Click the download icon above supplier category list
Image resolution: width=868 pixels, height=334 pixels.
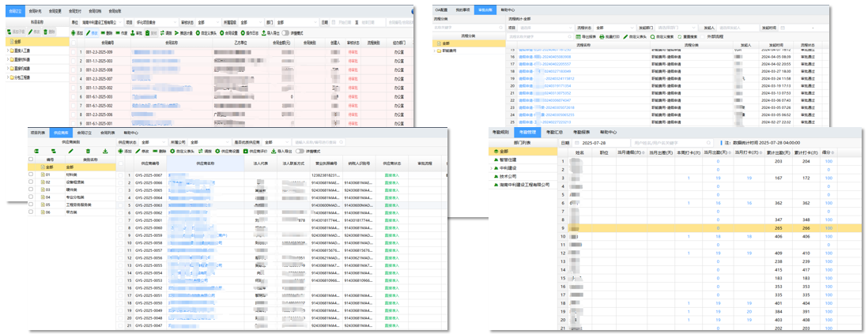(x=105, y=151)
